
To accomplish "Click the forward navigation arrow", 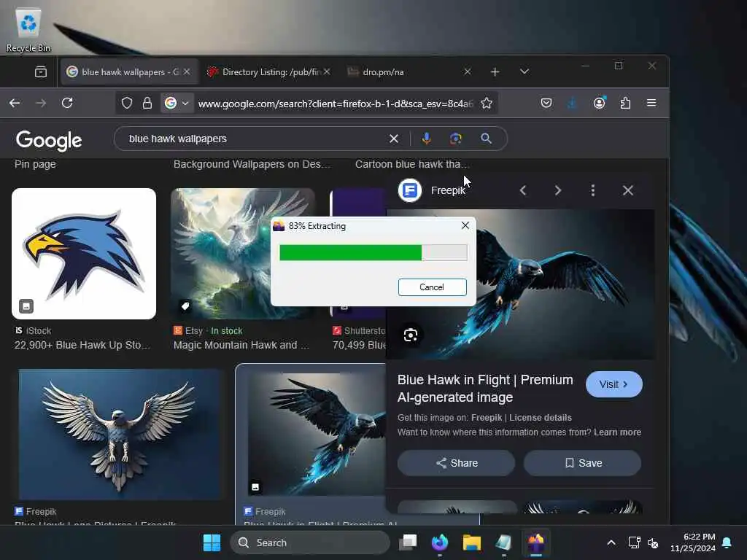I will pyautogui.click(x=41, y=103).
